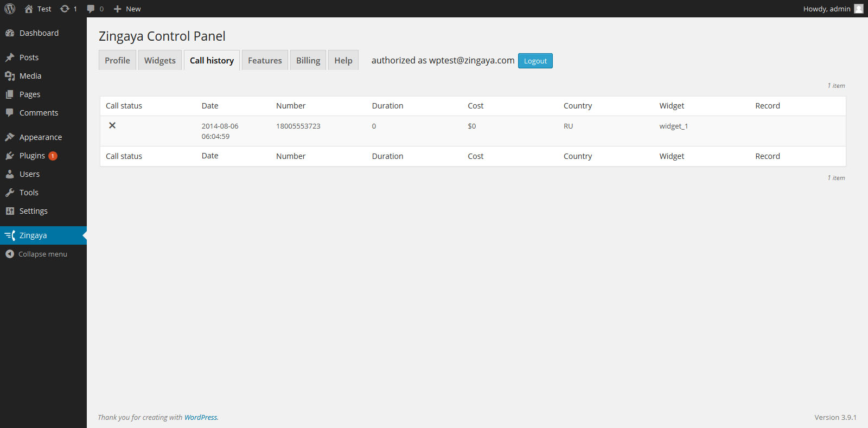Viewport: 868px width, 428px height.
Task: Click the updates count 1 in admin bar
Action: point(75,9)
